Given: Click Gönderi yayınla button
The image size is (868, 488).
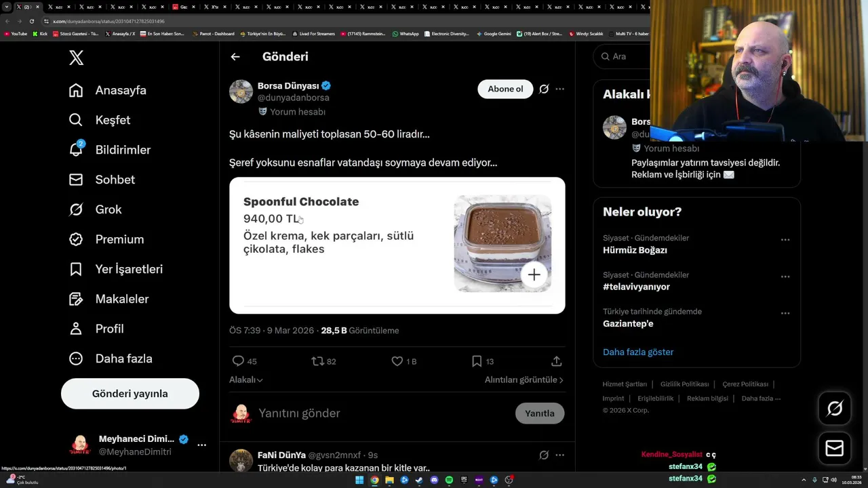Looking at the screenshot, I should tap(130, 394).
